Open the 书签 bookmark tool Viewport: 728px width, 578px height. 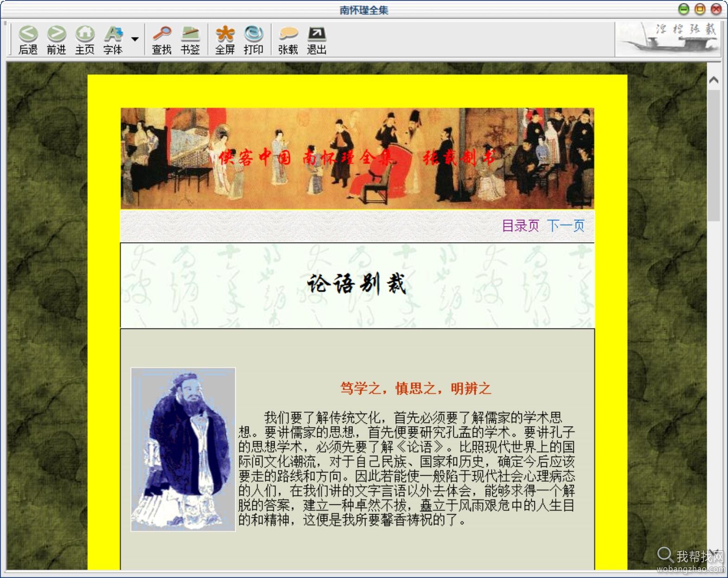[190, 40]
